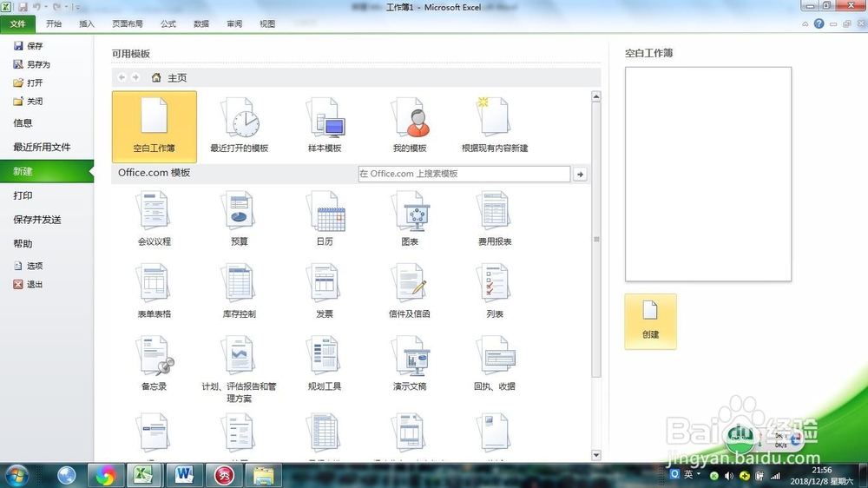Viewport: 868px width, 488px height.
Task: Open the 表单表格 forms category
Action: [154, 290]
